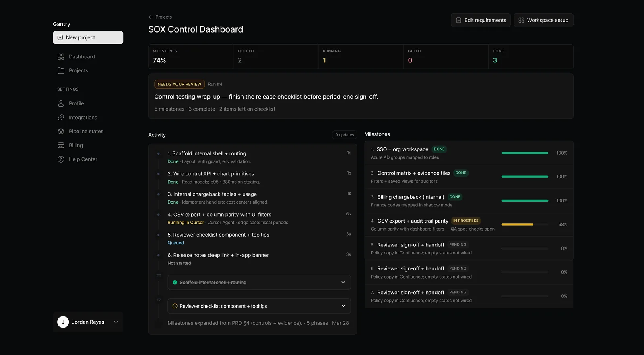Click the Integrations link icon
The image size is (644, 355).
[61, 118]
